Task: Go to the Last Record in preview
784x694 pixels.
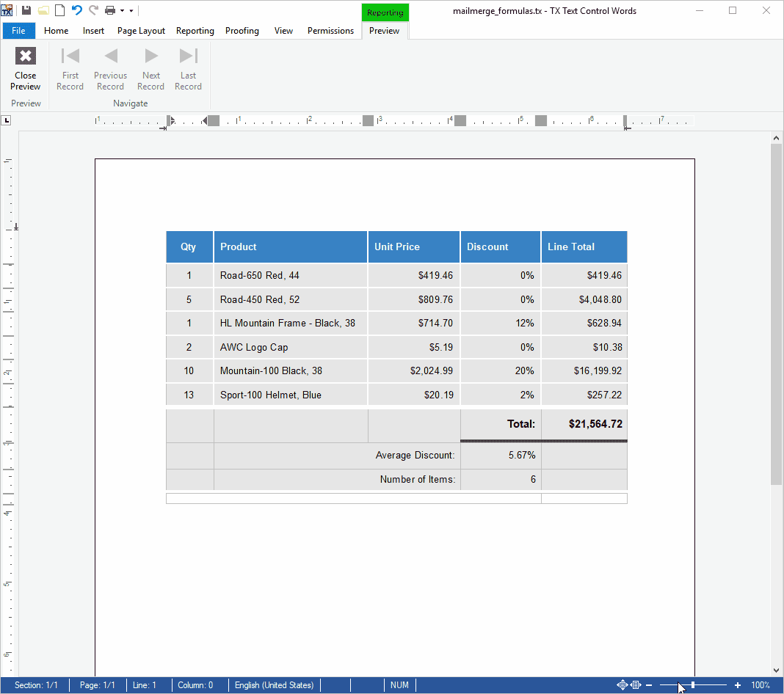Action: pyautogui.click(x=188, y=67)
